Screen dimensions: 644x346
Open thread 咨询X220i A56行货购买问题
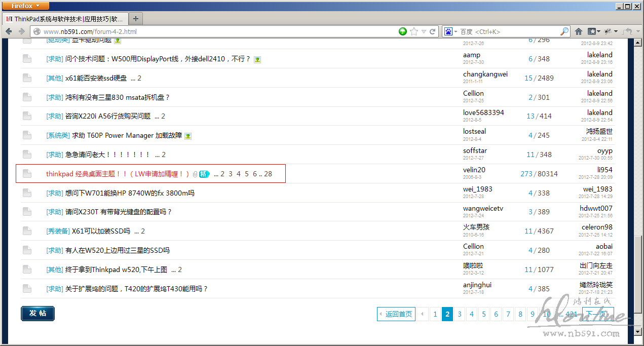pos(108,117)
